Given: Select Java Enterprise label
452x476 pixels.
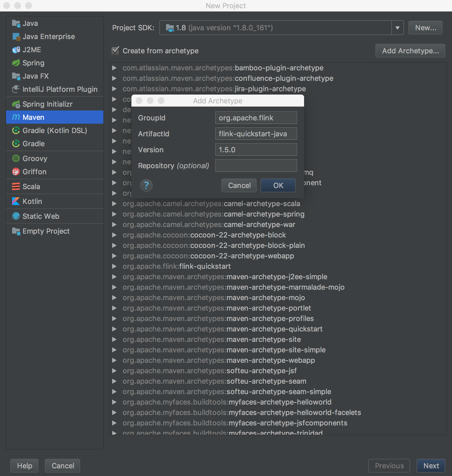Looking at the screenshot, I should [49, 37].
